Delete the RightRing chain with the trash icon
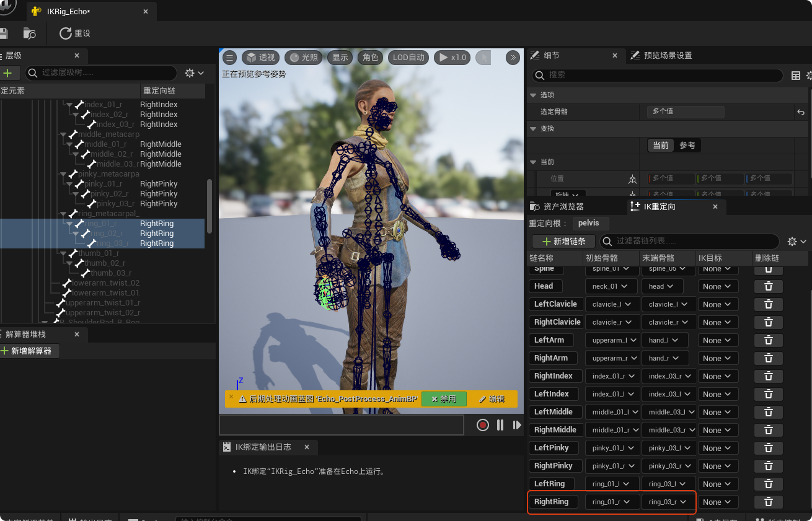The height and width of the screenshot is (521, 812). tap(769, 502)
